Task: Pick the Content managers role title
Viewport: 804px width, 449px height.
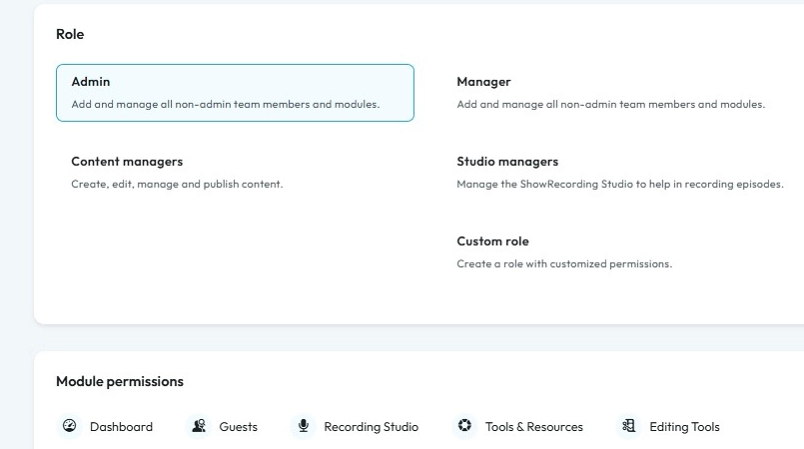Action: coord(127,162)
